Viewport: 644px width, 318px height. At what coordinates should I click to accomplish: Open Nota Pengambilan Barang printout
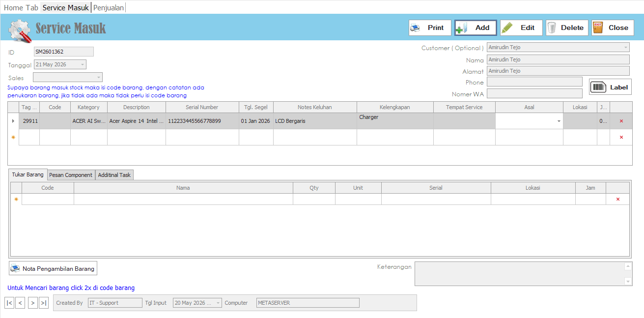53,268
